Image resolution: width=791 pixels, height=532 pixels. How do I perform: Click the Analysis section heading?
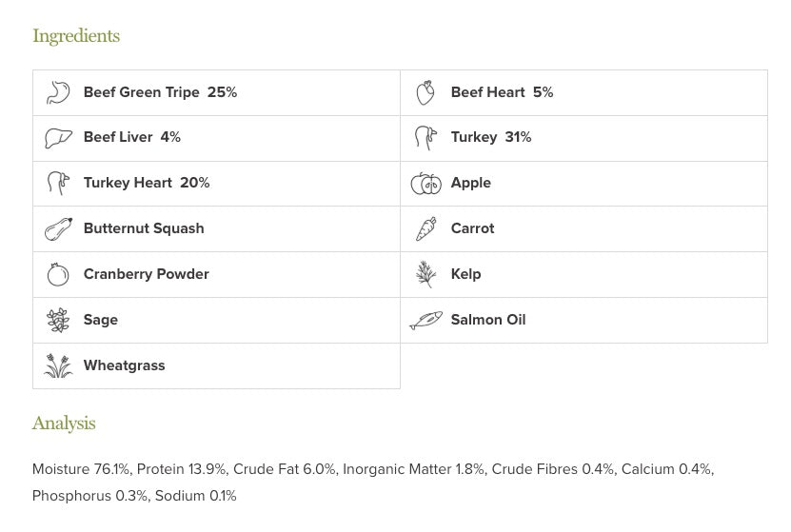pos(64,424)
